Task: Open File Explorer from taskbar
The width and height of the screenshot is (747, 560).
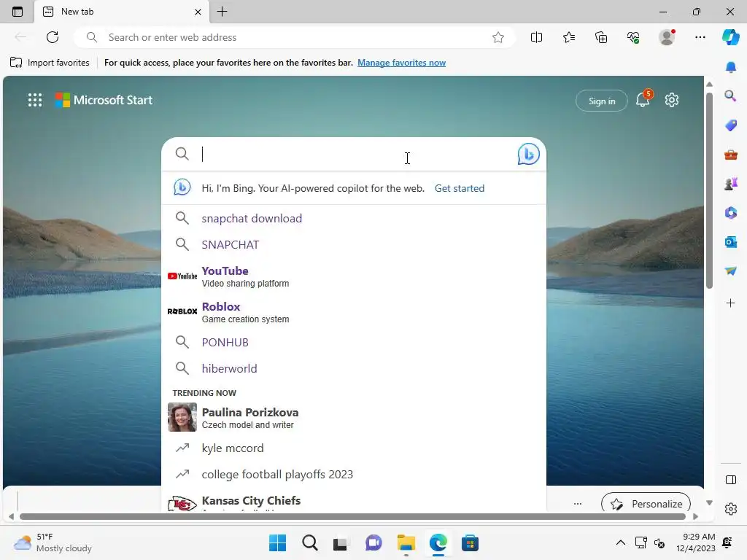Action: 406,542
